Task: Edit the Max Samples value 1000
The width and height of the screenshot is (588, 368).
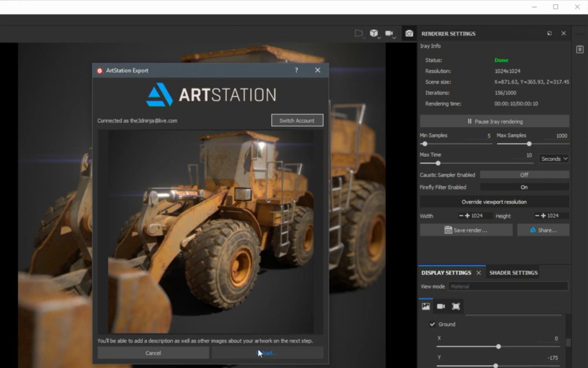Action: [556, 135]
